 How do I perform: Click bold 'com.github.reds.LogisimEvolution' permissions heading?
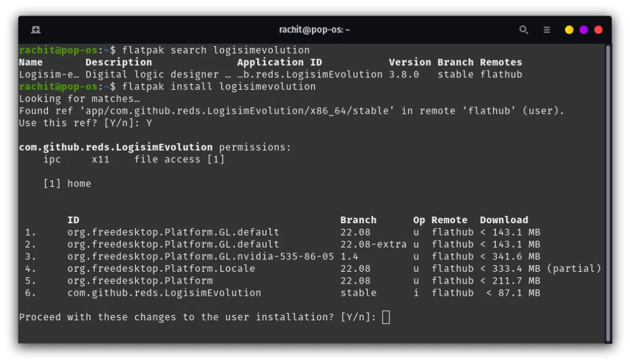116,147
